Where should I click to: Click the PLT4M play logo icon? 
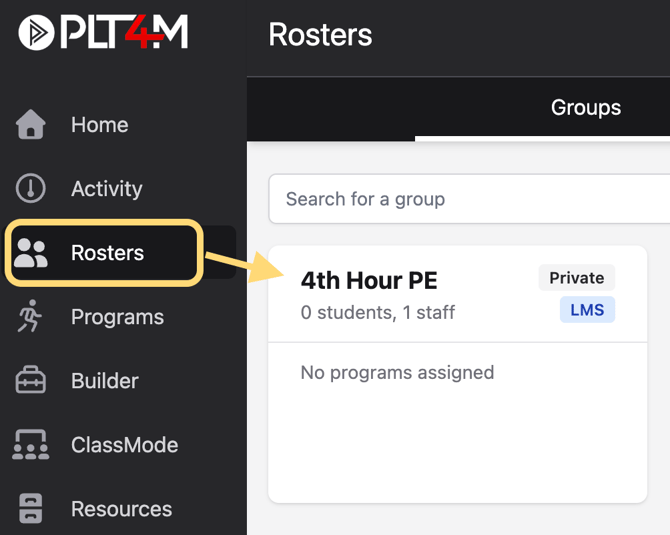(x=36, y=32)
